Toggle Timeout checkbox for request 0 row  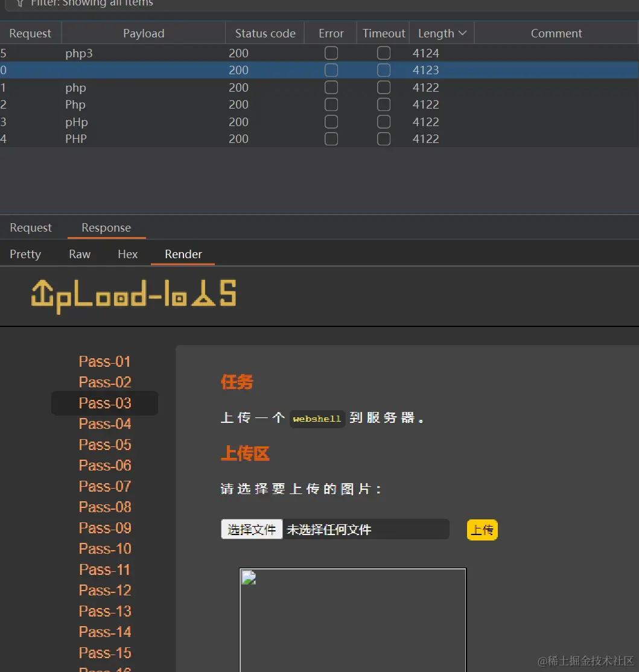click(384, 70)
